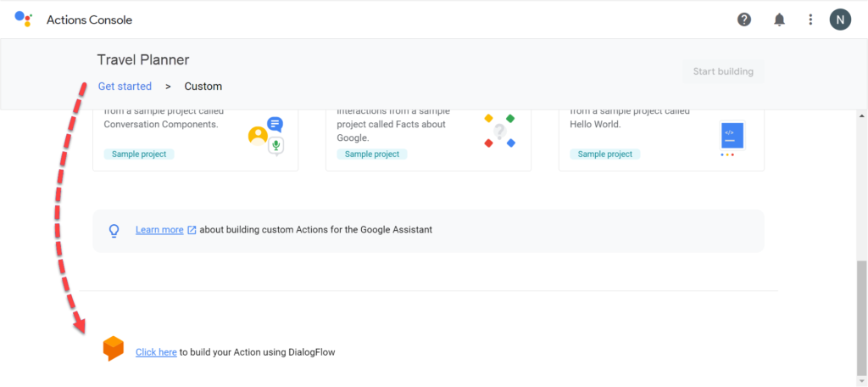Select the Facts about Google sample card
868x387 pixels.
tap(428, 141)
